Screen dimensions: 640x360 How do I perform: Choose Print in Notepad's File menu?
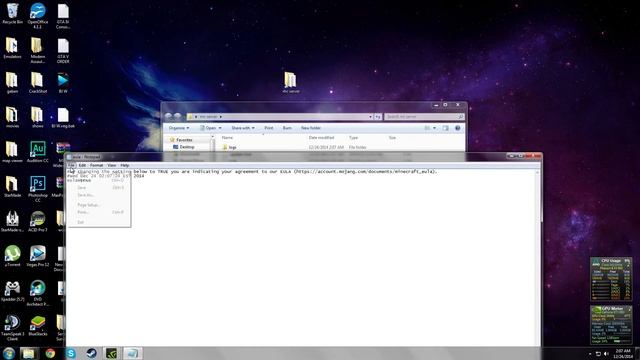[x=99, y=212]
